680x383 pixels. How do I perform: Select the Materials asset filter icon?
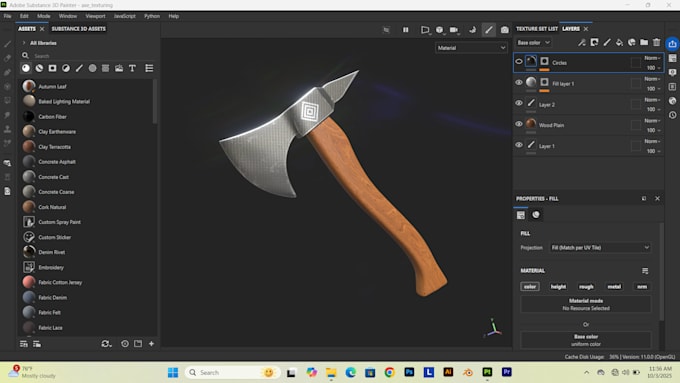pyautogui.click(x=26, y=68)
